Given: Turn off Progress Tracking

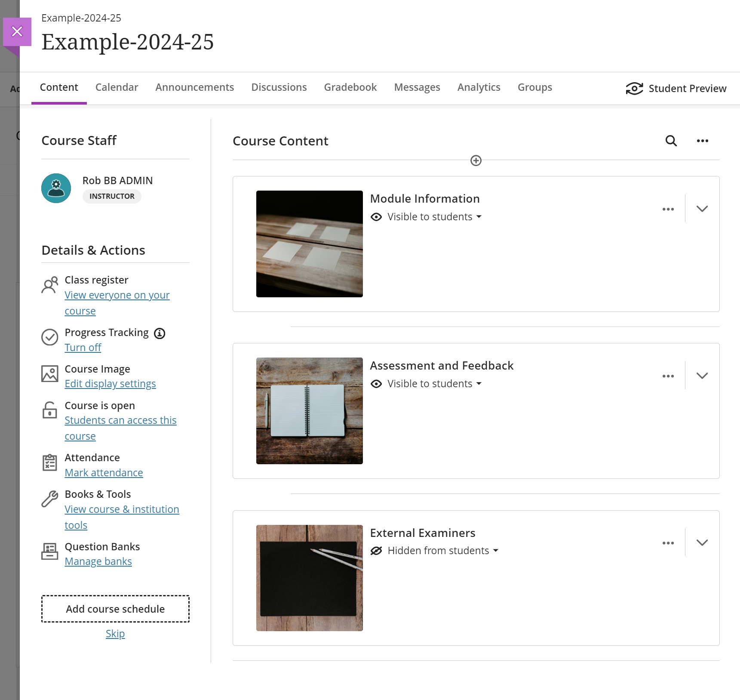Looking at the screenshot, I should pos(83,348).
